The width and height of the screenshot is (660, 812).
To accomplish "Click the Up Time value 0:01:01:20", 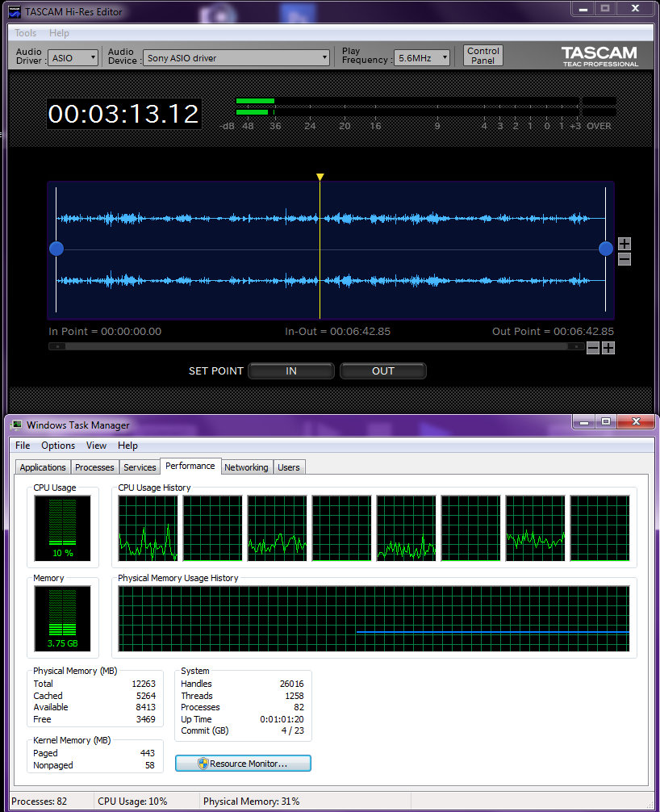I will tap(282, 719).
